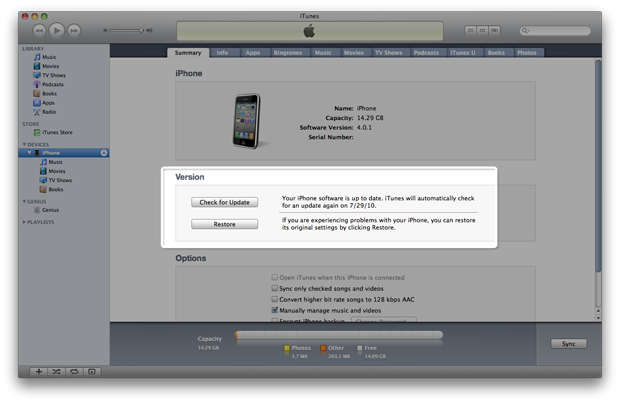This screenshot has height=403, width=620.
Task: Switch to the iTunes U tab
Action: (x=463, y=53)
